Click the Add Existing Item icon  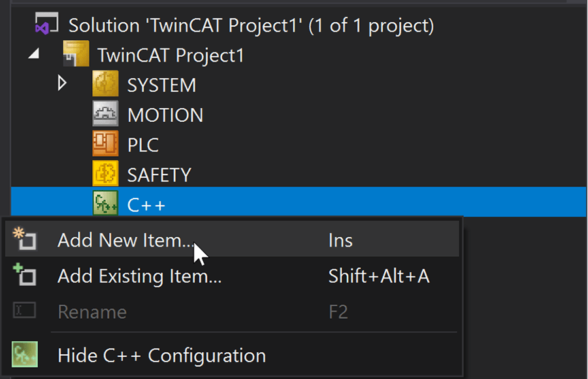coord(24,274)
